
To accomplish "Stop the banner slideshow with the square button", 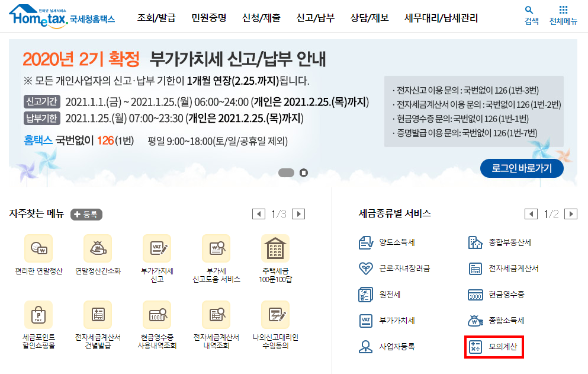I will click(x=304, y=172).
